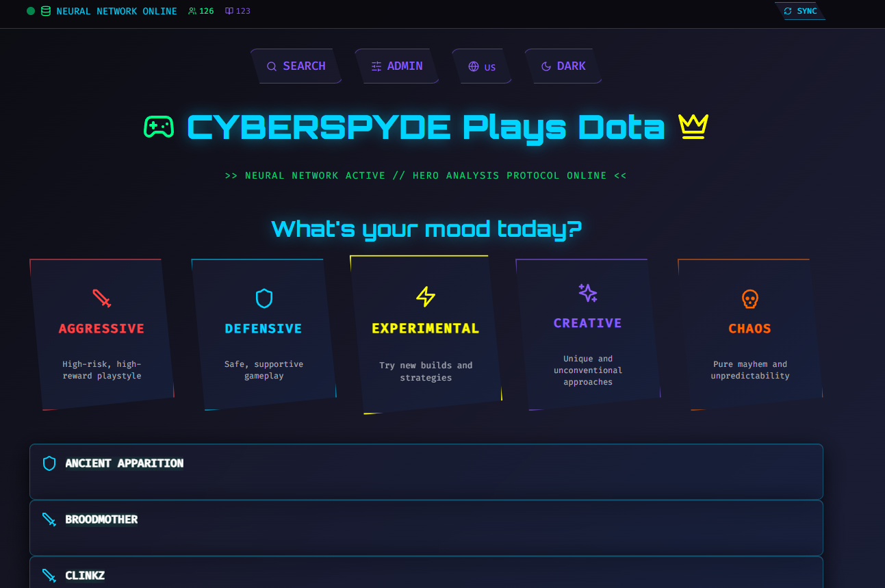Select the Creative mood card
The image size is (885, 588).
pyautogui.click(x=588, y=335)
